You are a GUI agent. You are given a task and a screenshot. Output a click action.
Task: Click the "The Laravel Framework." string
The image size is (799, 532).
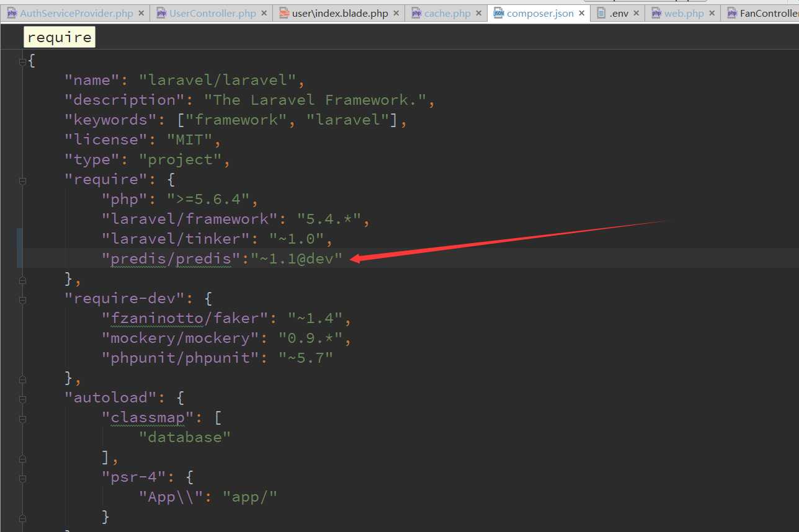pyautogui.click(x=315, y=100)
